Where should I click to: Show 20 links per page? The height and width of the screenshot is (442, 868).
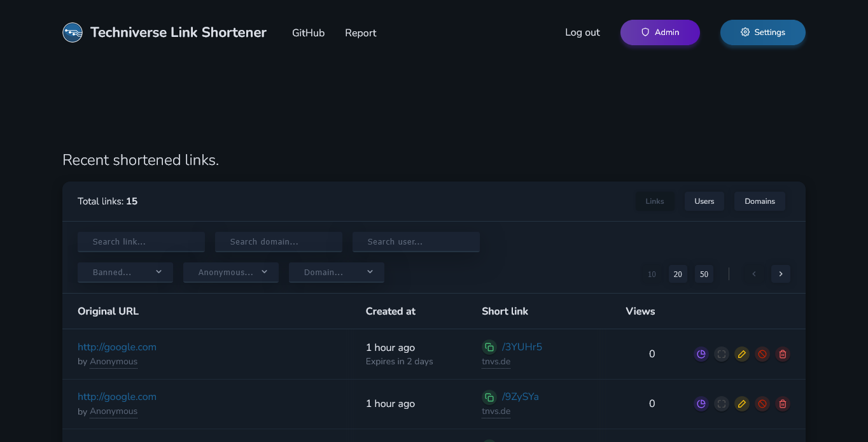[x=678, y=274]
